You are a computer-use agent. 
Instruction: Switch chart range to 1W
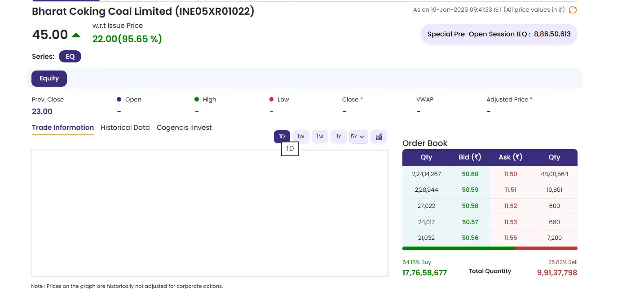click(301, 137)
